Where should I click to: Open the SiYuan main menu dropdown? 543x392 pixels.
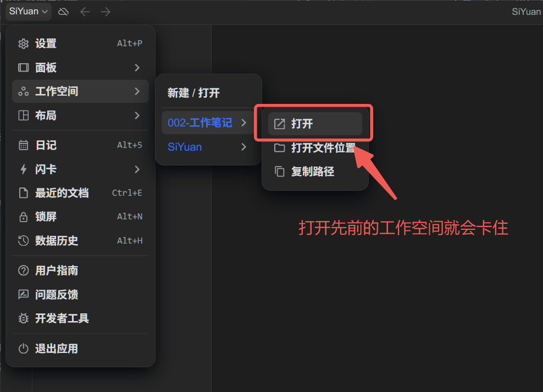(x=29, y=12)
